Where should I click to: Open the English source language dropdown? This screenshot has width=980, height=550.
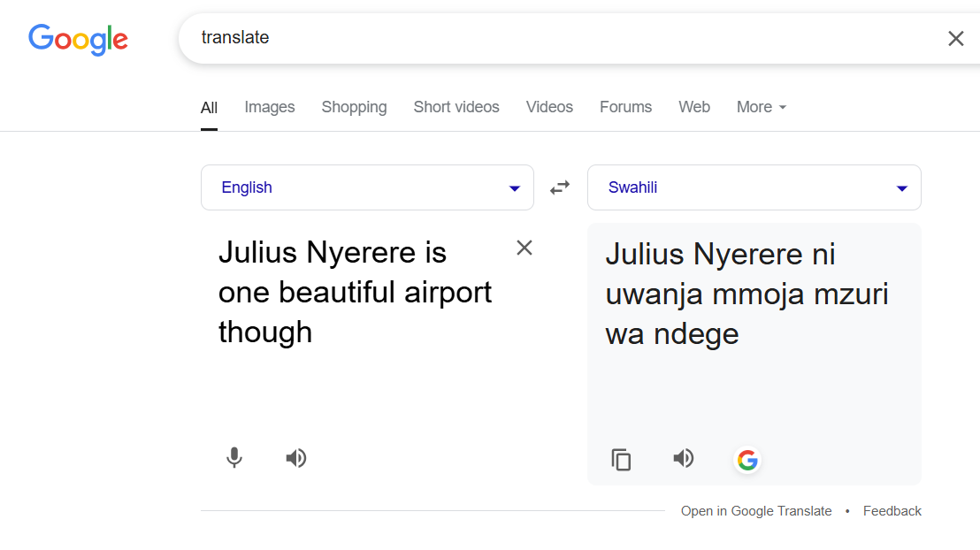click(367, 187)
